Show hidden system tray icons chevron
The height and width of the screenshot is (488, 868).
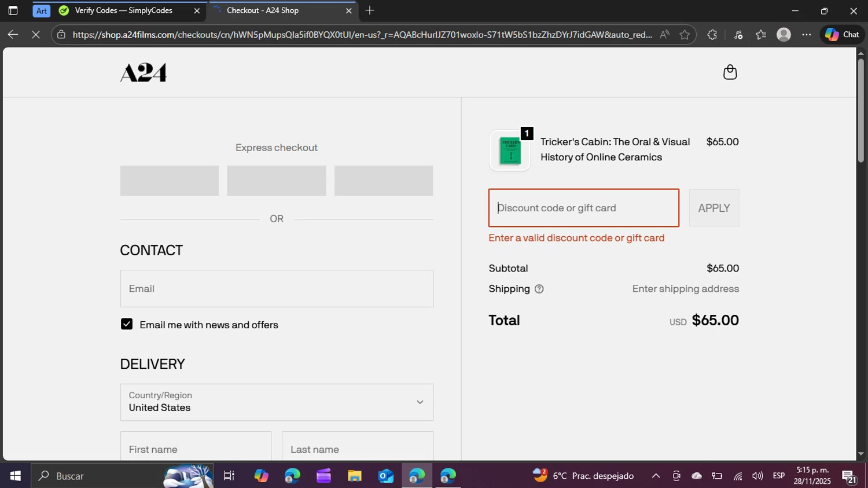click(656, 476)
